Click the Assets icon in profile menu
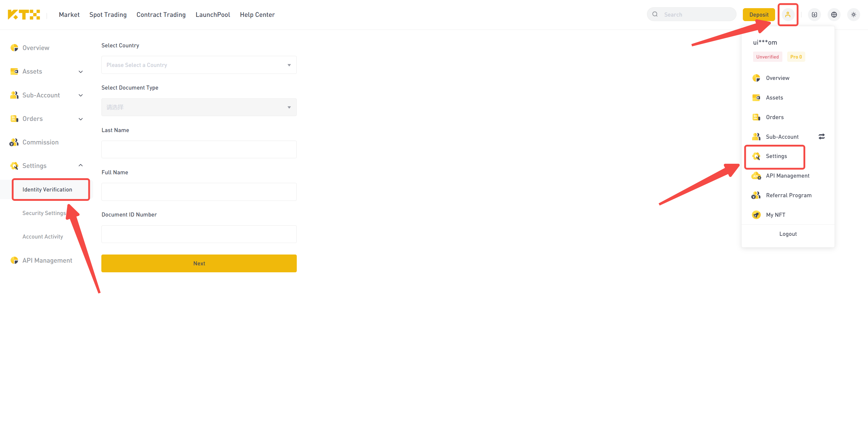This screenshot has width=868, height=427. click(756, 97)
